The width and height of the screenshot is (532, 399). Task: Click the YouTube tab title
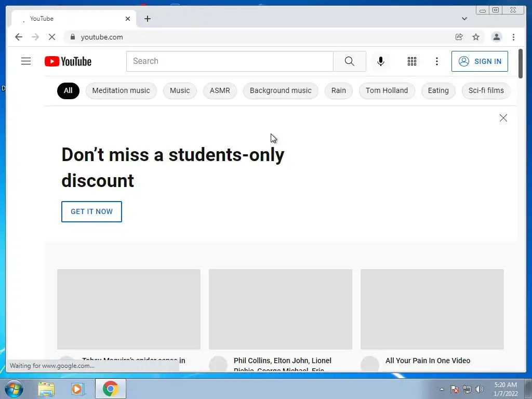click(x=42, y=19)
